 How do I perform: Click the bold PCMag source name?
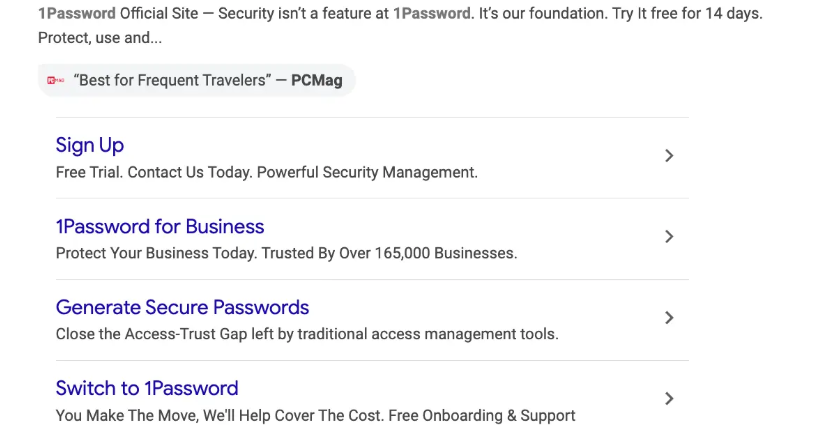point(316,80)
